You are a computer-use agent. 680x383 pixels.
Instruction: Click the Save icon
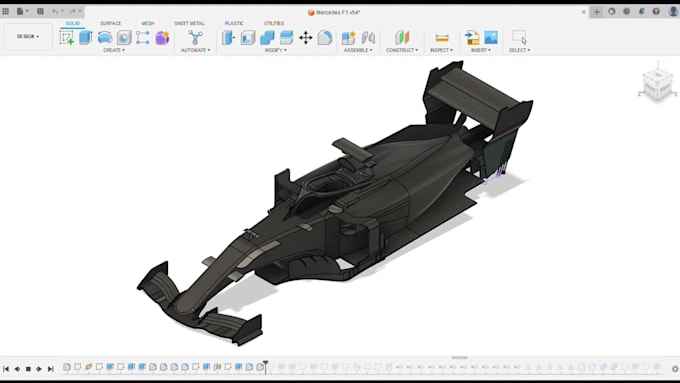pos(40,12)
